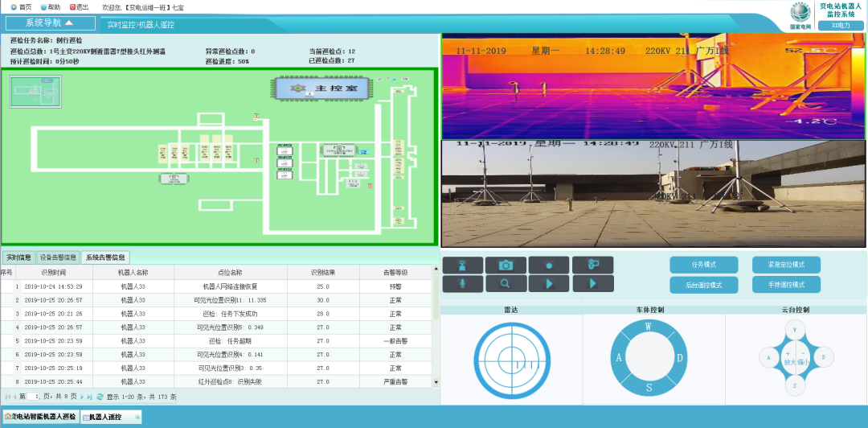This screenshot has width=868, height=428.
Task: Click the 预警 alarm level cell
Action: [395, 286]
